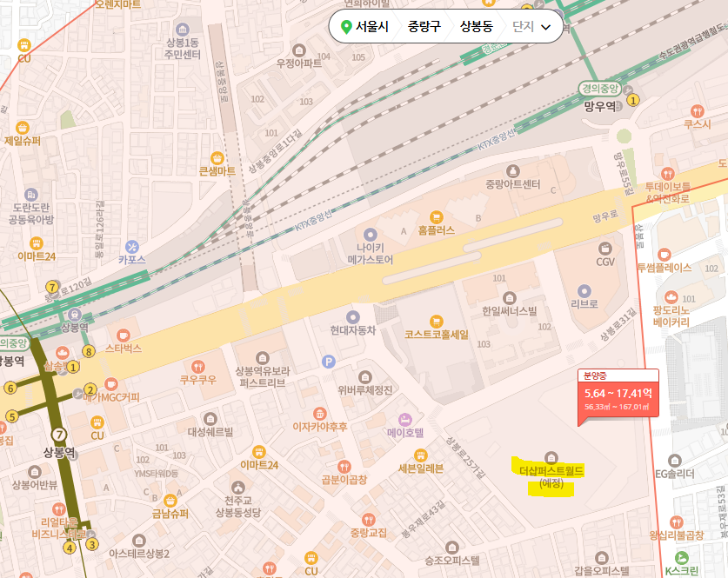Click the 위버루체정진 building icon
The height and width of the screenshot is (578, 728).
pos(365,376)
